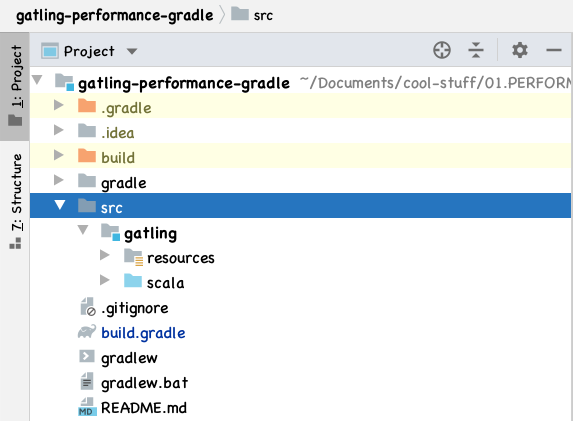
Task: Click the gatling module folder icon
Action: 110,232
